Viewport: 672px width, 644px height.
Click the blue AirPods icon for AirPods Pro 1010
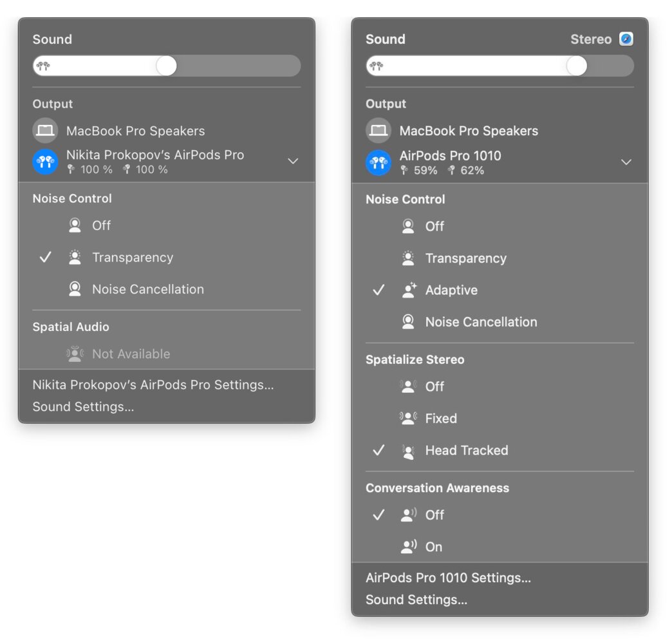pyautogui.click(x=378, y=162)
